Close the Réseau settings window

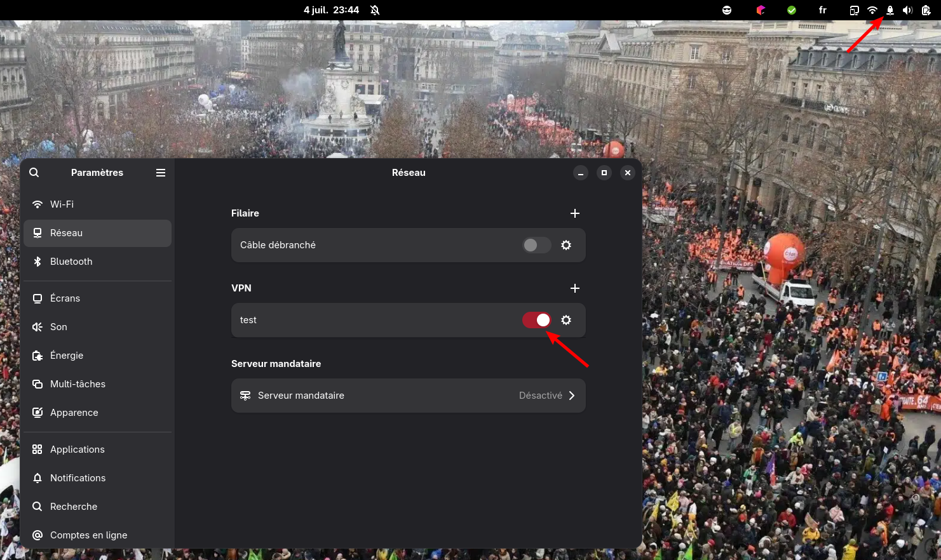628,173
